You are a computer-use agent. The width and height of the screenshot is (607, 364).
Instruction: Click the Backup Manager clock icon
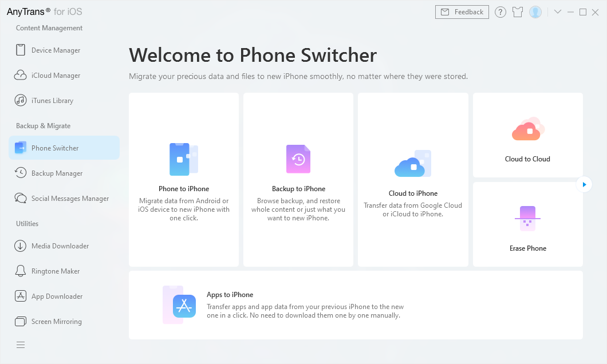[21, 173]
